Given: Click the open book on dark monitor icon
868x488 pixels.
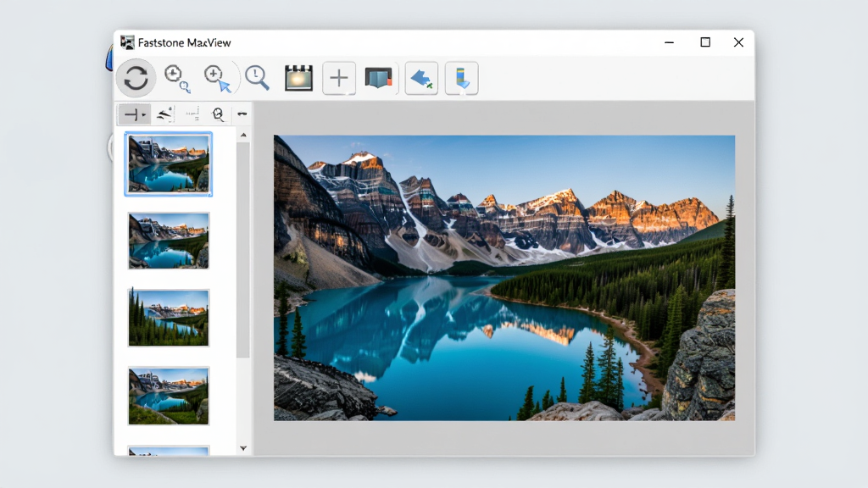Looking at the screenshot, I should coord(379,78).
